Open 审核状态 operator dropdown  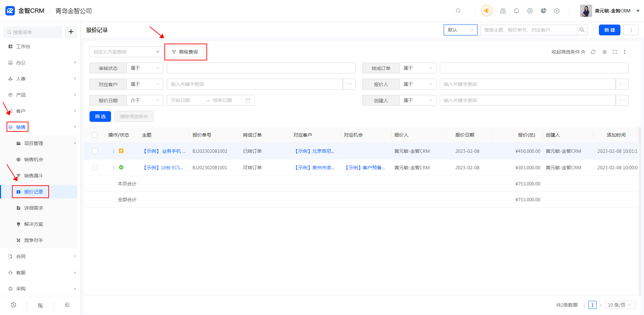click(x=145, y=68)
